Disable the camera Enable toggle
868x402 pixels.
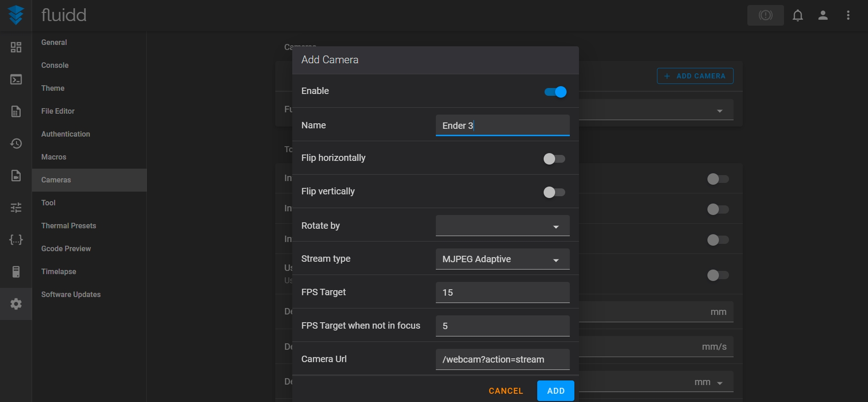555,92
